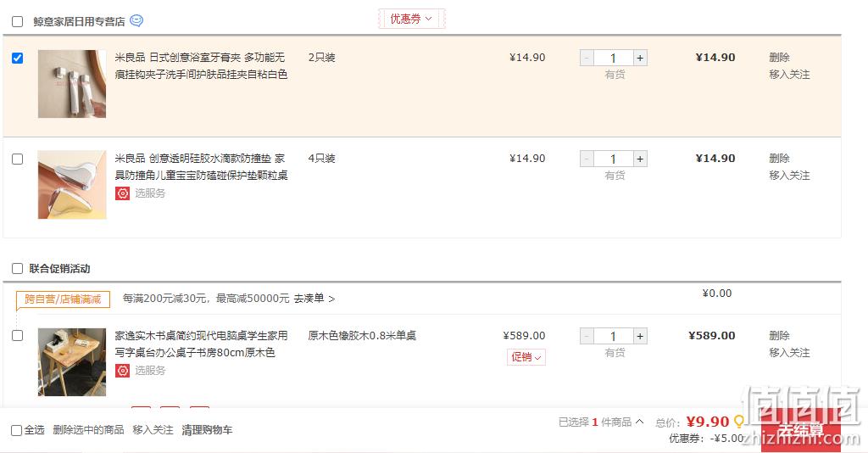The width and height of the screenshot is (868, 453).
Task: Click 移入关注 for the wooden desk
Action: tap(789, 353)
